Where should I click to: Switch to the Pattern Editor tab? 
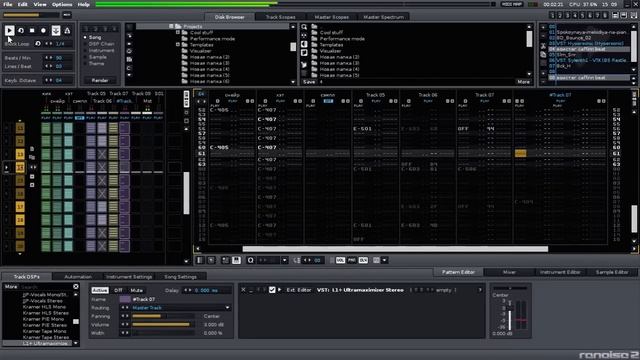click(x=458, y=272)
